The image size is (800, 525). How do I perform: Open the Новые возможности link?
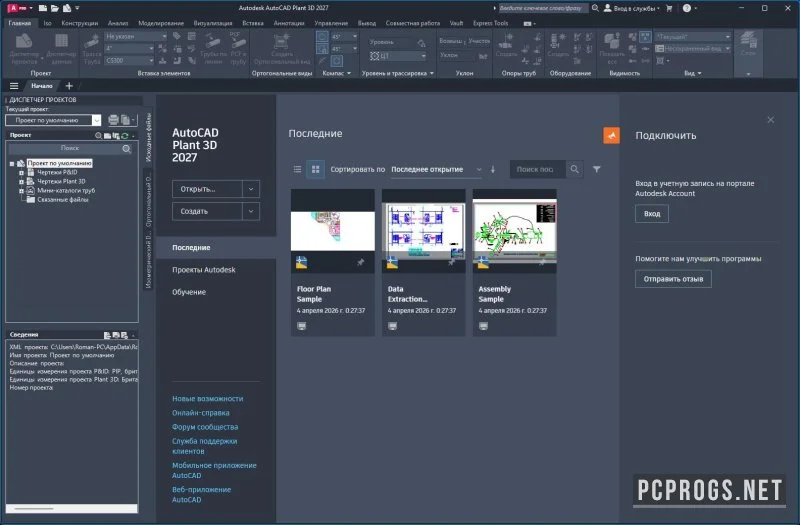tap(208, 398)
